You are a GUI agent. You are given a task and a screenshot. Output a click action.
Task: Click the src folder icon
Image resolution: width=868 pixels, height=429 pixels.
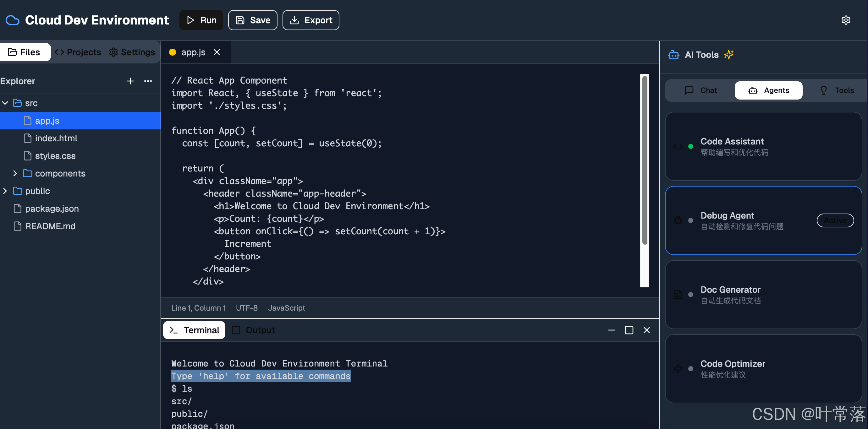[x=18, y=103]
